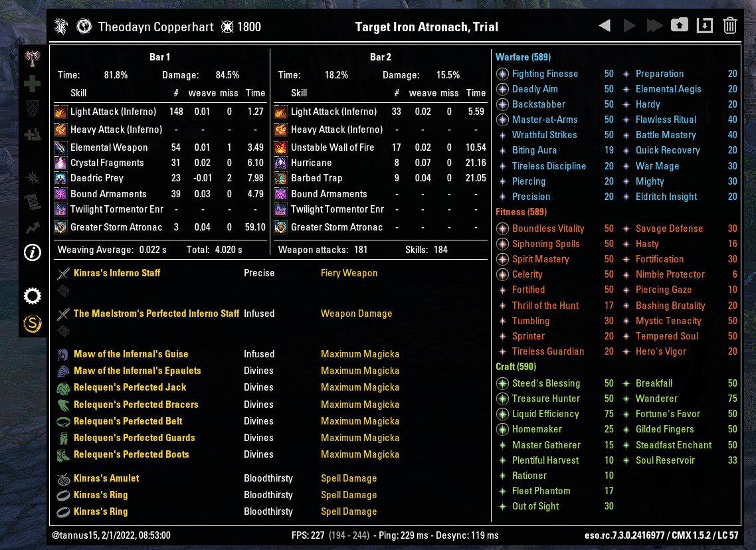This screenshot has height=550, width=756.
Task: Click Kinras's Amulet icon
Action: (63, 479)
